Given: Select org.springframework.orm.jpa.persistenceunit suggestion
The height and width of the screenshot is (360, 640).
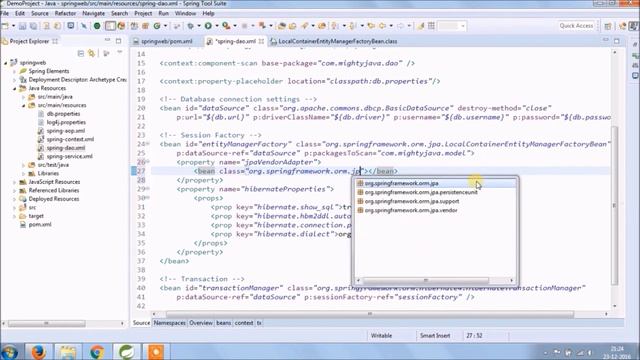Looking at the screenshot, I should pyautogui.click(x=421, y=192).
